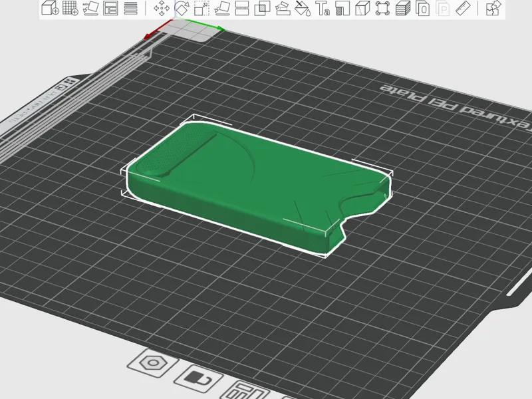532x399 pixels.
Task: Run Auto orient from the toolbar
Action: click(x=90, y=8)
